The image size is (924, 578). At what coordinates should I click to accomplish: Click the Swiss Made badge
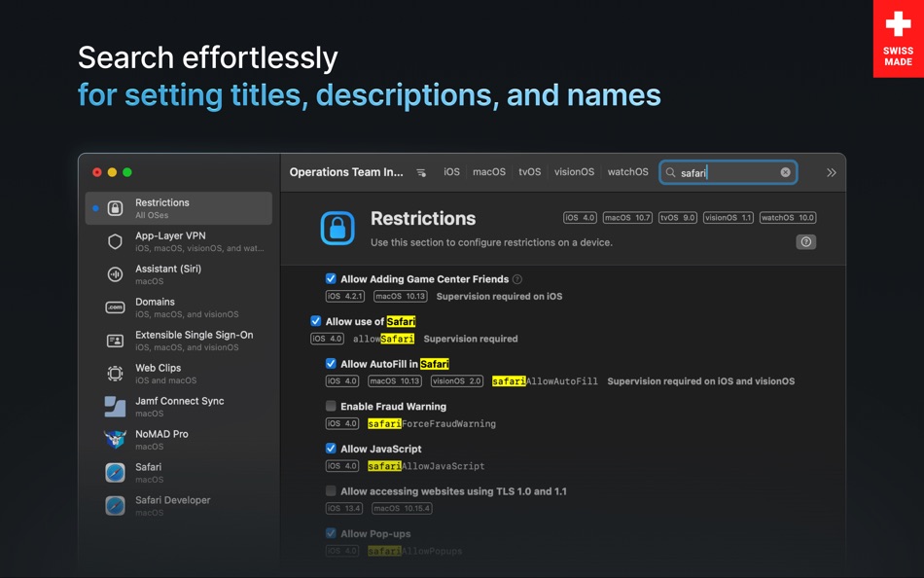[x=898, y=38]
